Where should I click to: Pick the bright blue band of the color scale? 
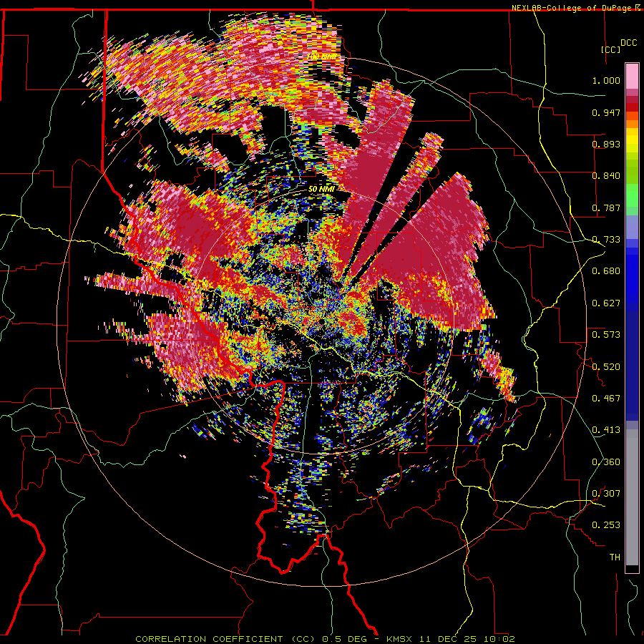tap(632, 275)
